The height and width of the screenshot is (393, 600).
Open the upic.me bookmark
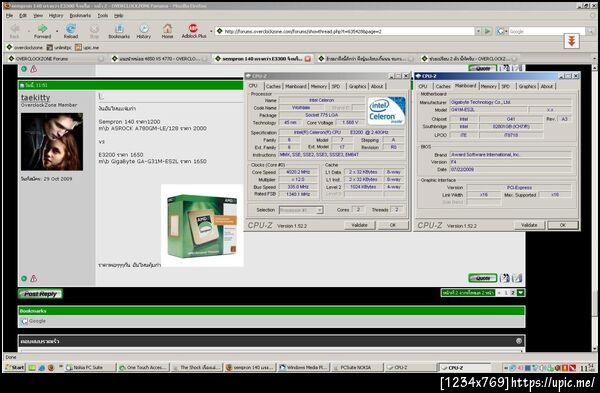pos(87,47)
